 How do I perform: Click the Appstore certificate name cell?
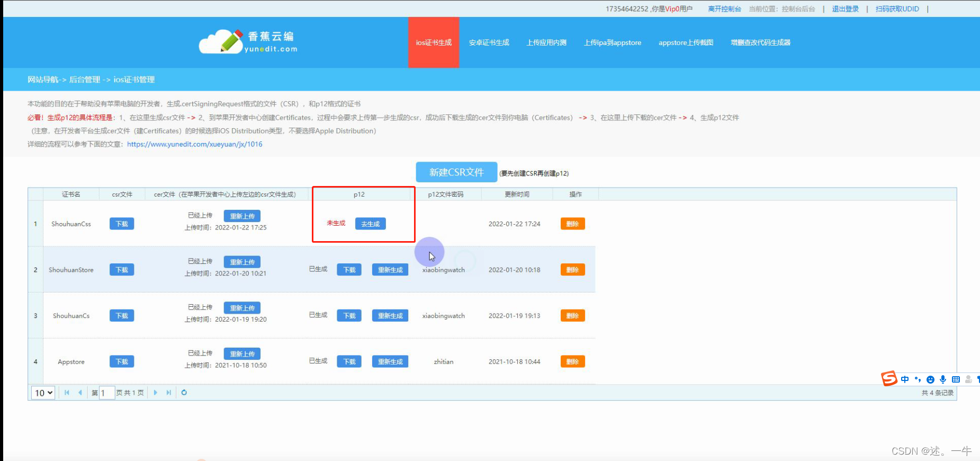click(71, 362)
